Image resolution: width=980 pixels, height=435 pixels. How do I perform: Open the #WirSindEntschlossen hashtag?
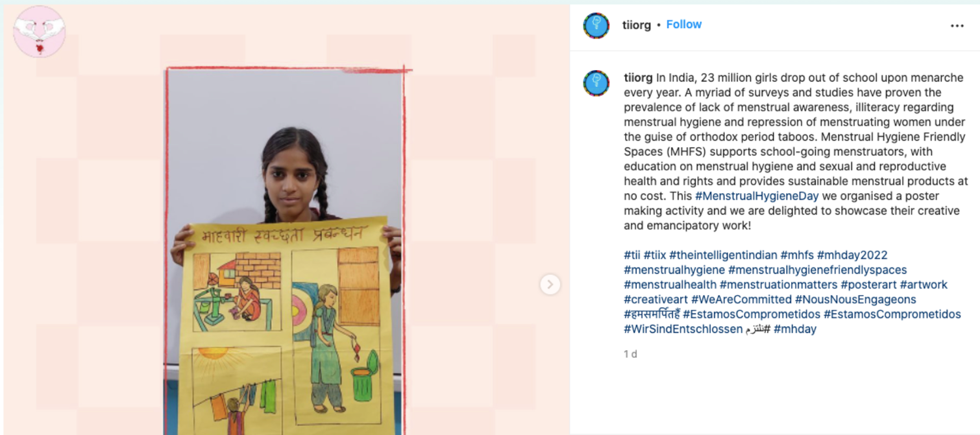click(x=683, y=329)
